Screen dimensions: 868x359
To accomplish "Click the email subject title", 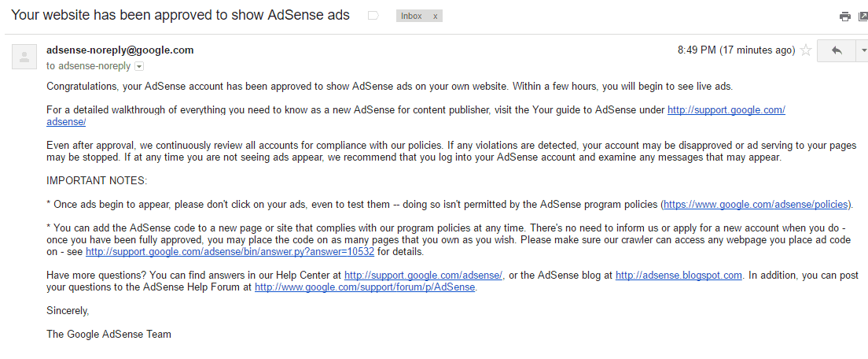I will coord(181,15).
